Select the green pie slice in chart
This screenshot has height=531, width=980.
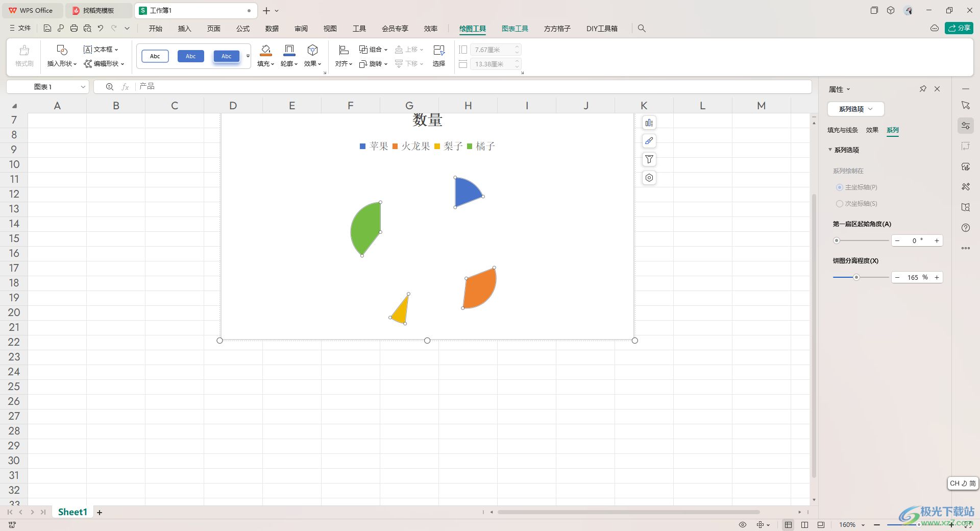click(366, 229)
